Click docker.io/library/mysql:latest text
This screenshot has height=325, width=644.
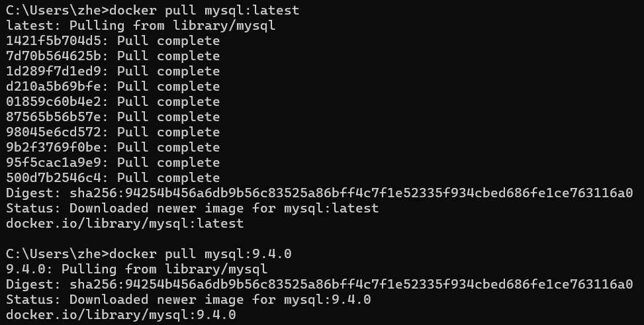125,224
